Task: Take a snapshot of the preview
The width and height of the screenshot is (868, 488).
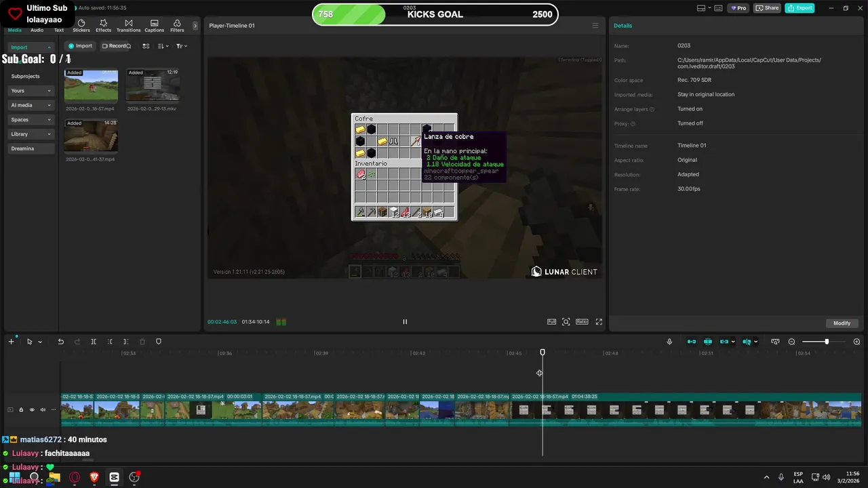Action: [566, 322]
